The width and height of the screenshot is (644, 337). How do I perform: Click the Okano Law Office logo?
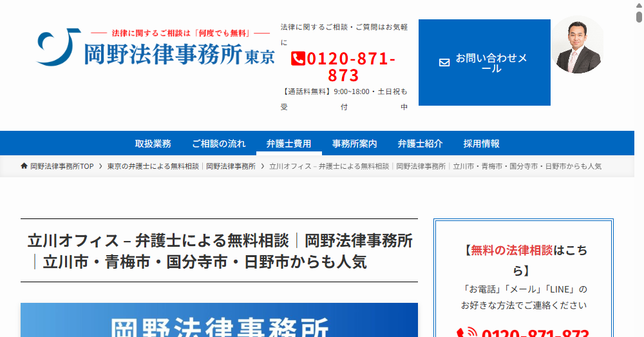click(155, 48)
